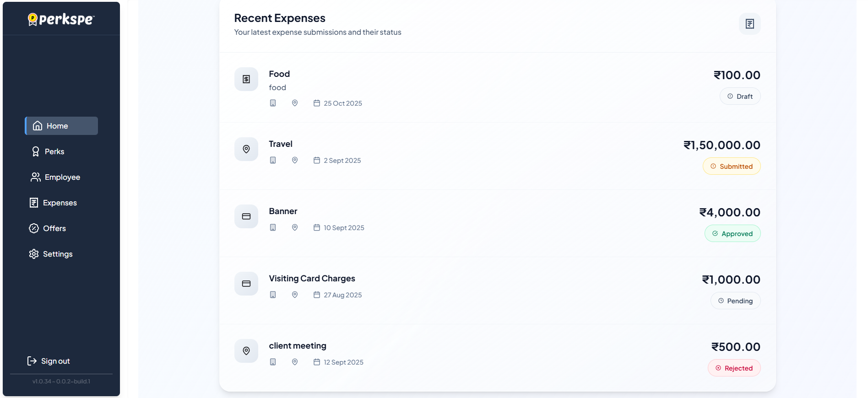This screenshot has height=398, width=868.
Task: Click the Banner expense card icon
Action: point(246,216)
